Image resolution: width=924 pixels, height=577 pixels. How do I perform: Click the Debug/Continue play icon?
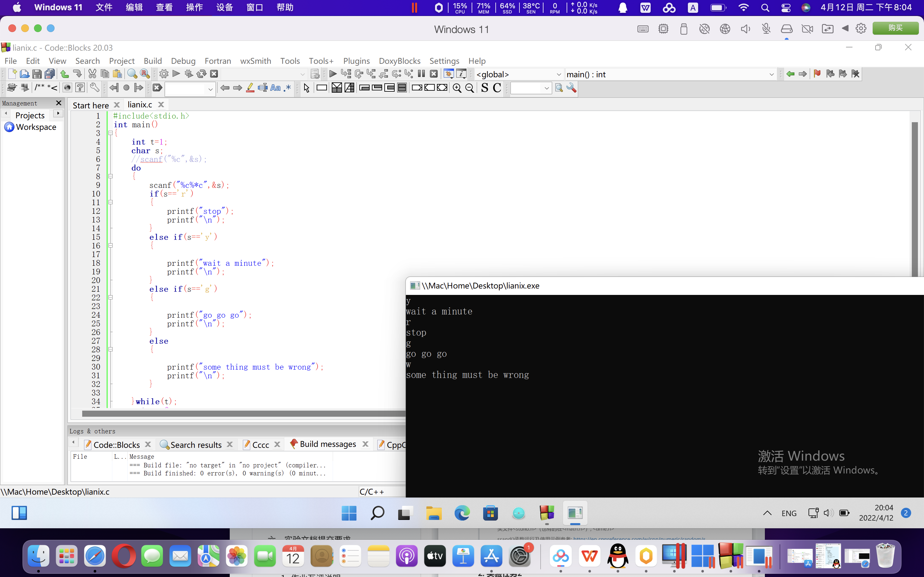(333, 74)
